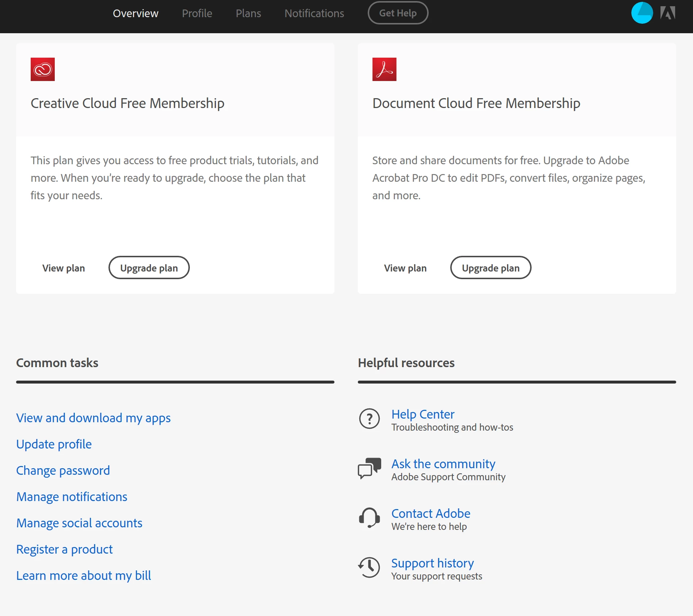Click Creative Cloud Free Membership heading
Viewport: 693px width, 616px height.
point(127,103)
